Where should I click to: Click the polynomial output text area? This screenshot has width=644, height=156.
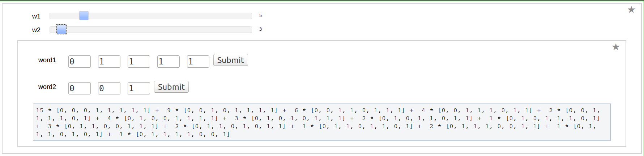point(321,122)
